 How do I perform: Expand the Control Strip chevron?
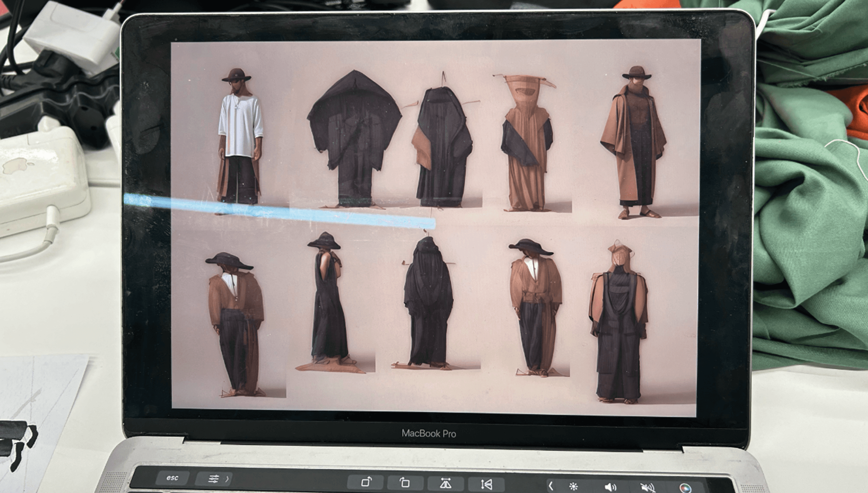(551, 486)
